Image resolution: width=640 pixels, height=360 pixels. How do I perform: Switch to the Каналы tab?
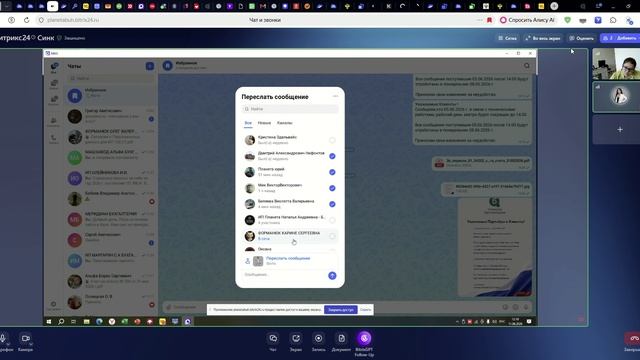coord(284,123)
